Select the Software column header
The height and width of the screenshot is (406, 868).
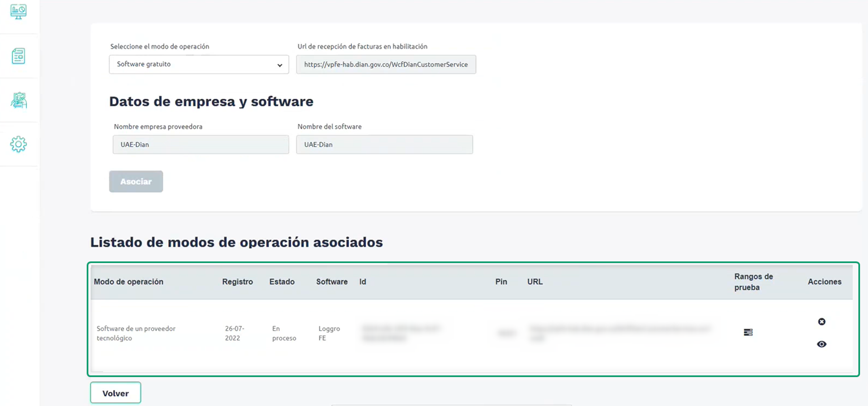coord(332,282)
